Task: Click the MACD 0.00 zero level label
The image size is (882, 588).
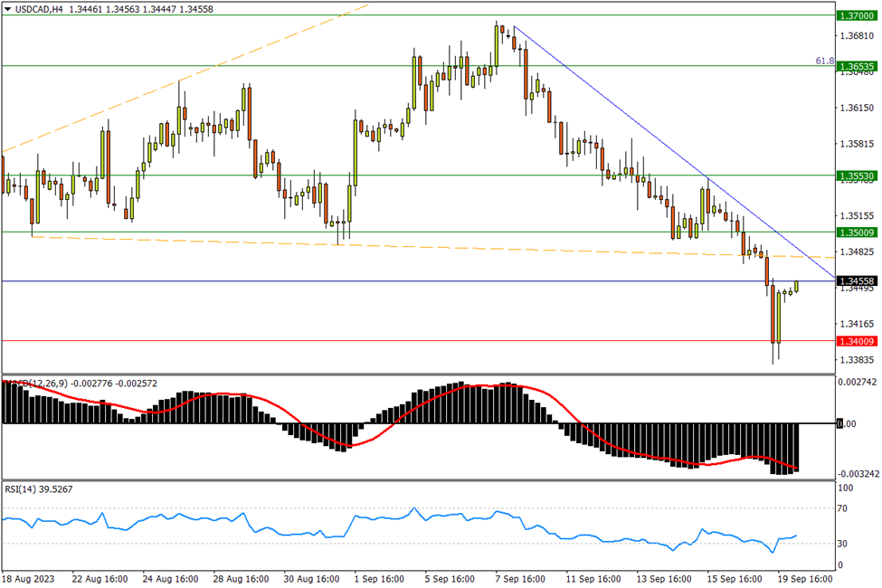Action: point(847,423)
